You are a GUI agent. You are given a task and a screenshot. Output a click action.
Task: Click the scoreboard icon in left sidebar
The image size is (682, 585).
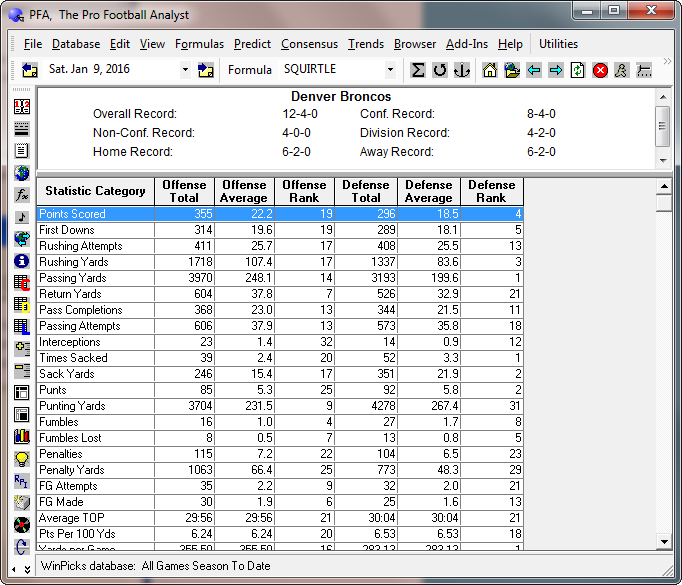tap(22, 107)
